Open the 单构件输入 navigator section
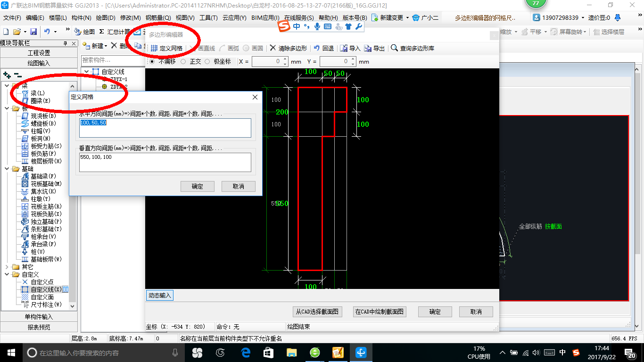The width and height of the screenshot is (644, 362). 39,317
